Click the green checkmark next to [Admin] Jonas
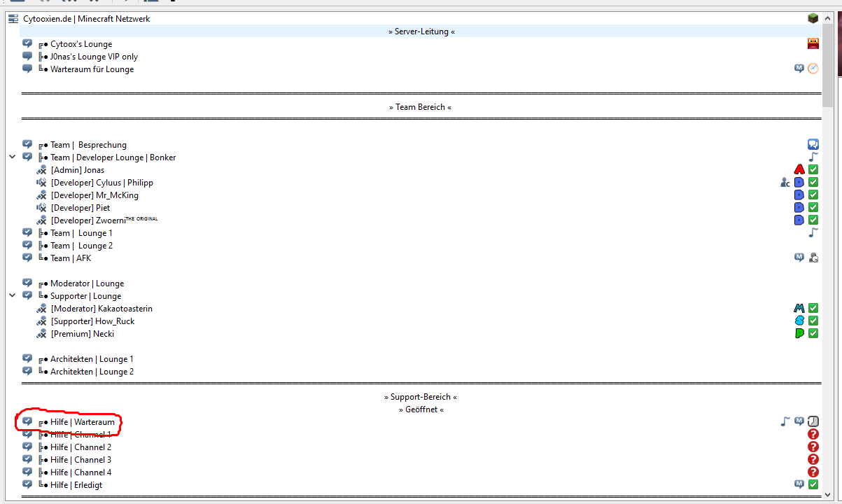The width and height of the screenshot is (842, 504). coord(813,169)
